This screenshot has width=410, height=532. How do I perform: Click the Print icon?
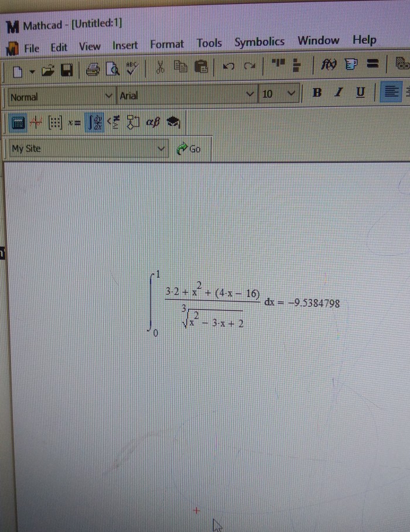(93, 70)
